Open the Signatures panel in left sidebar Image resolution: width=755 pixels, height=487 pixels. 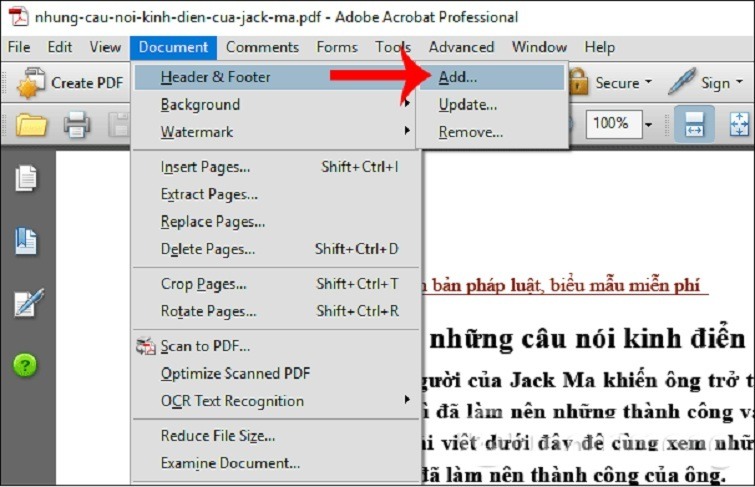[x=26, y=302]
